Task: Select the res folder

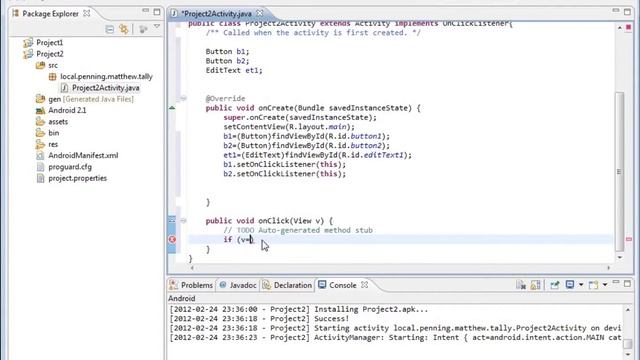Action: click(53, 144)
